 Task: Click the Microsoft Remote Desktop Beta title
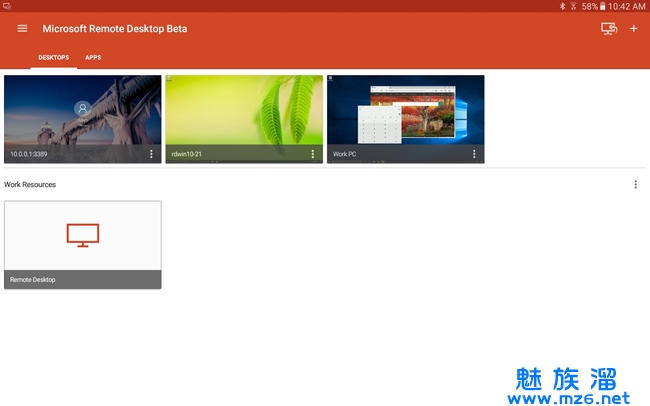point(114,28)
